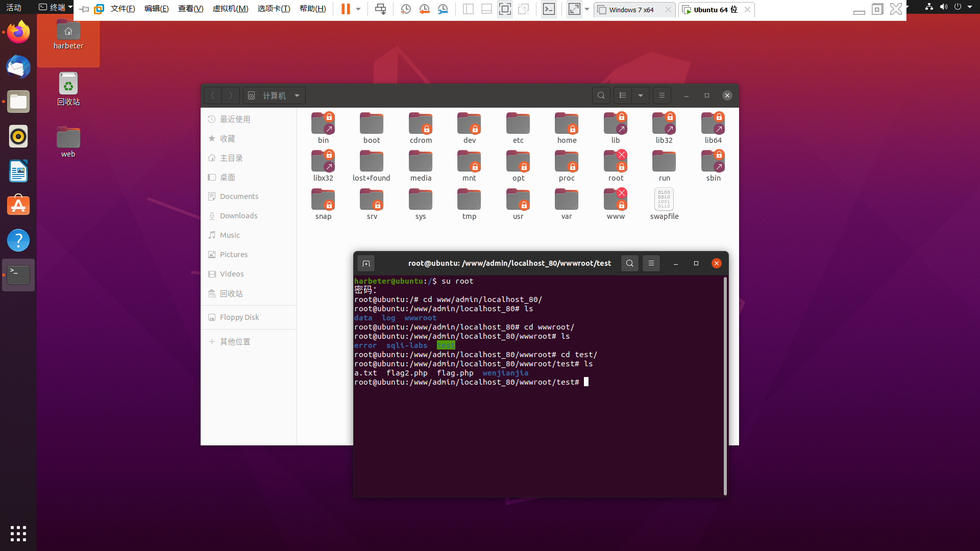Image resolution: width=980 pixels, height=551 pixels.
Task: Open Downloads in the file manager sidebar
Action: [x=249, y=216]
